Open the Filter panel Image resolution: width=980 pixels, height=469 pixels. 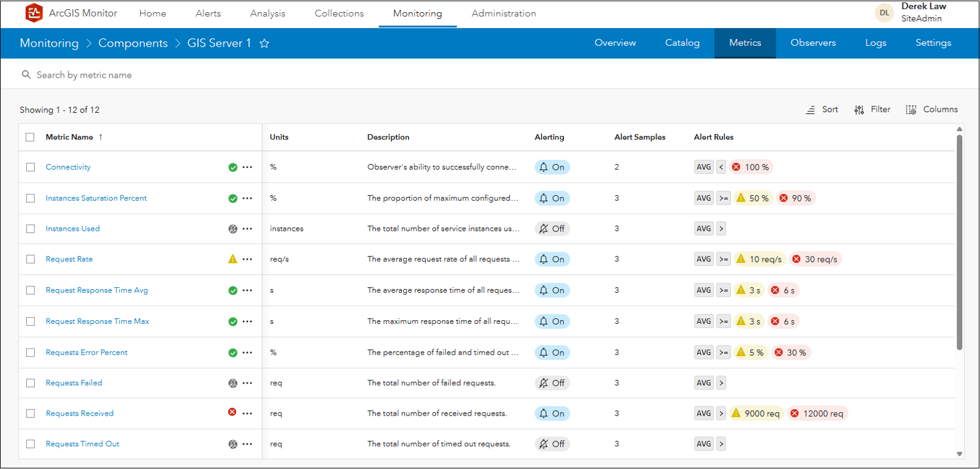(872, 110)
